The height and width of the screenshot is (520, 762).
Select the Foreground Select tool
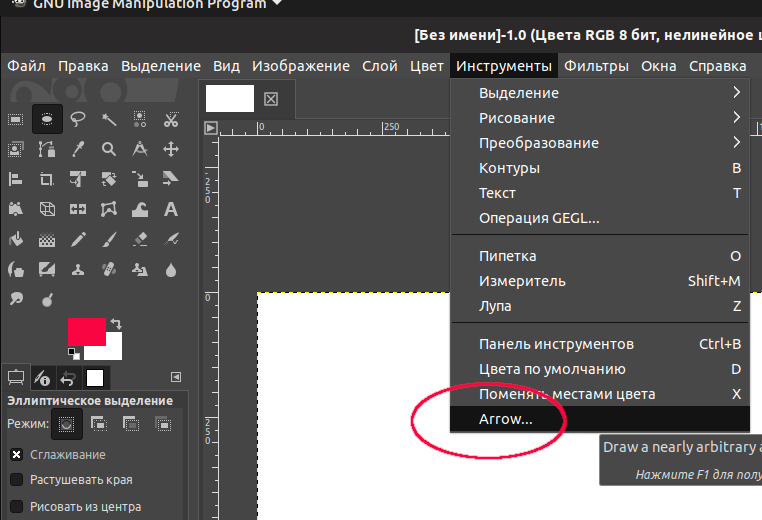pyautogui.click(x=16, y=149)
